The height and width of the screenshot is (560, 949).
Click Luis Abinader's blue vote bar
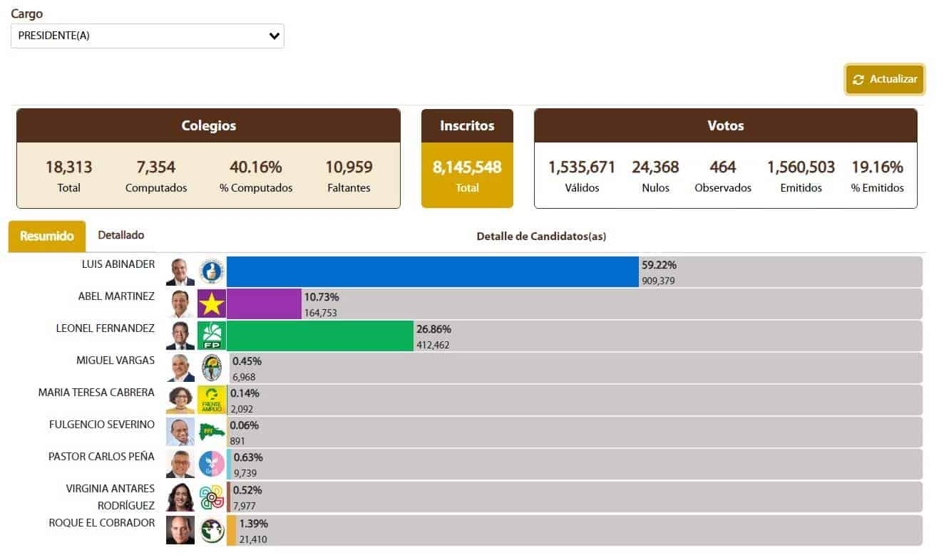(432, 271)
